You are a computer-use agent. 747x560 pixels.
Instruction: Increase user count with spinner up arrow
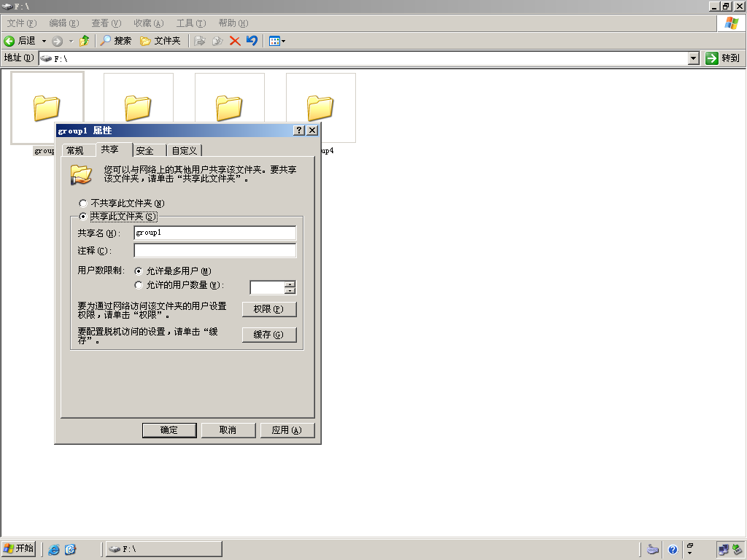(x=290, y=284)
